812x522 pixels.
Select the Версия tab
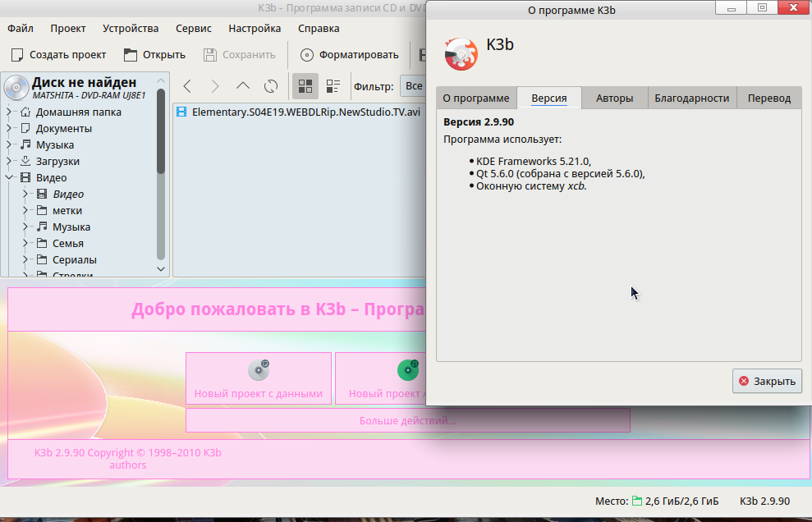point(549,98)
